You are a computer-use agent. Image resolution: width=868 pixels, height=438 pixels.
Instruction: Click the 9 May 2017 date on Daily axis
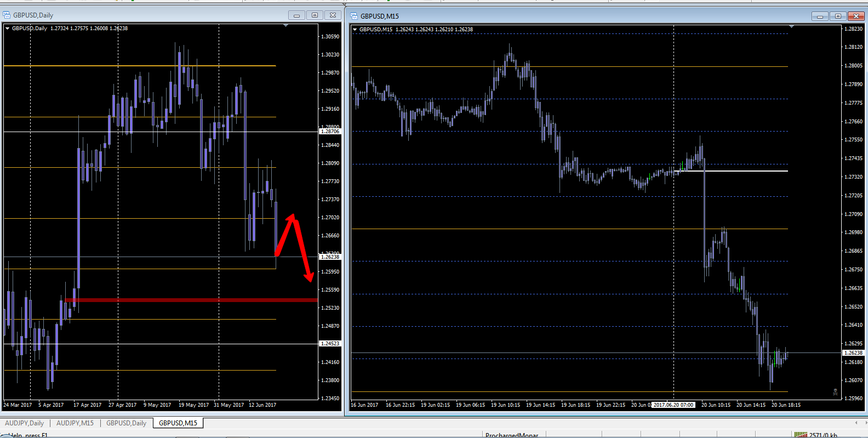[x=157, y=405]
